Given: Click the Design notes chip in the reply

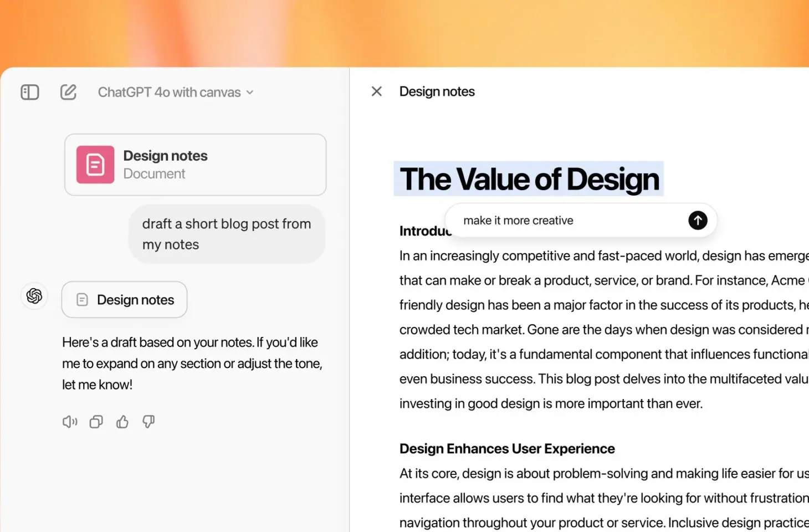Looking at the screenshot, I should pyautogui.click(x=124, y=299).
